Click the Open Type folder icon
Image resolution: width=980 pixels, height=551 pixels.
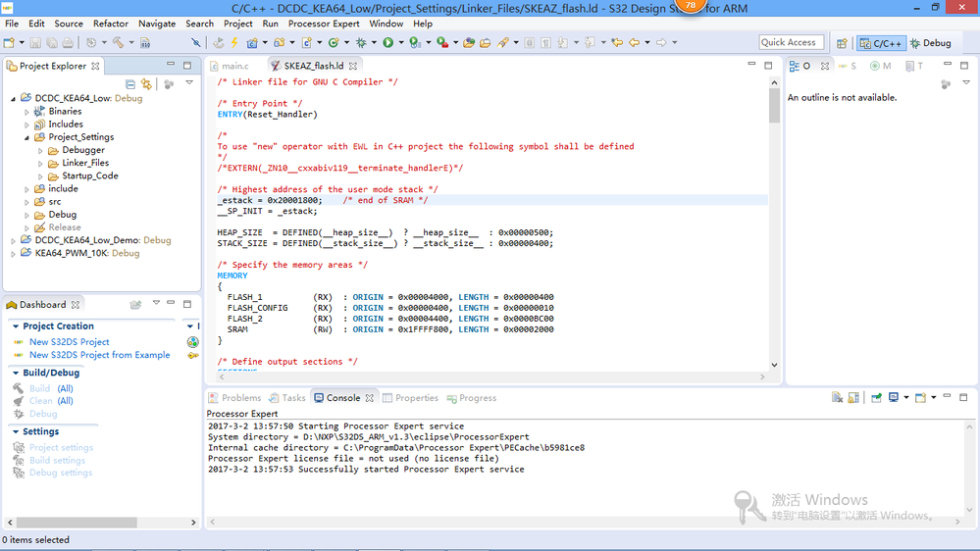click(x=469, y=42)
